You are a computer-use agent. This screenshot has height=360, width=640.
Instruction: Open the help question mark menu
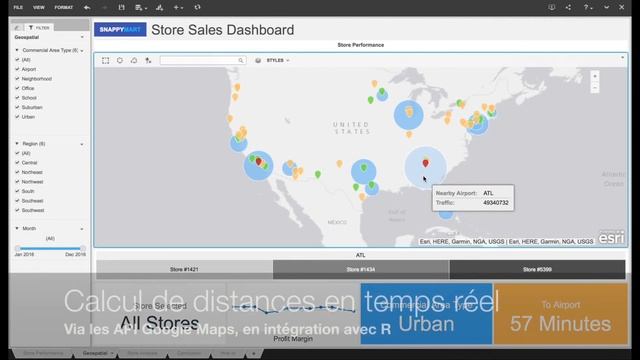point(587,7)
